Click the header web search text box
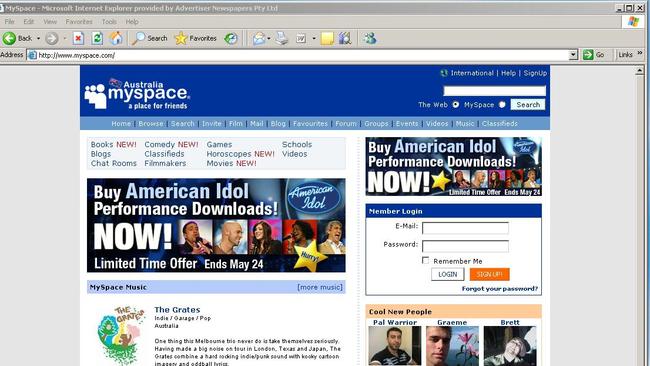Screen dimensions: 650x366 point(495,91)
